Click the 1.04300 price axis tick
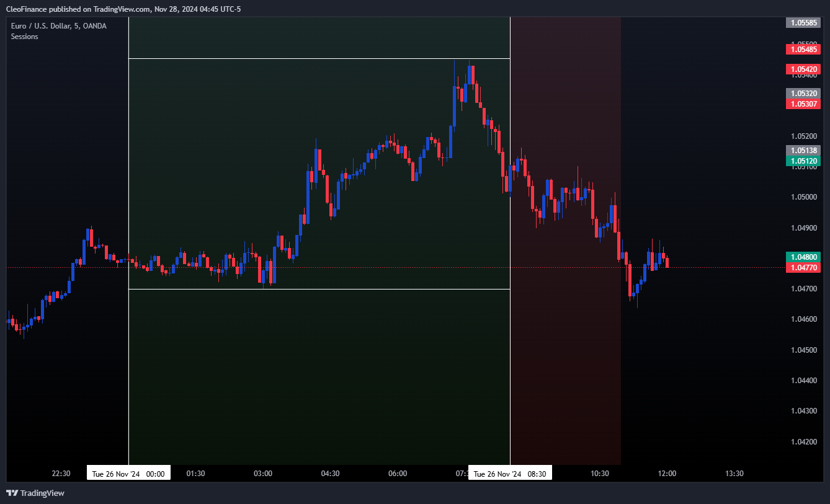The image size is (830, 504). point(803,411)
